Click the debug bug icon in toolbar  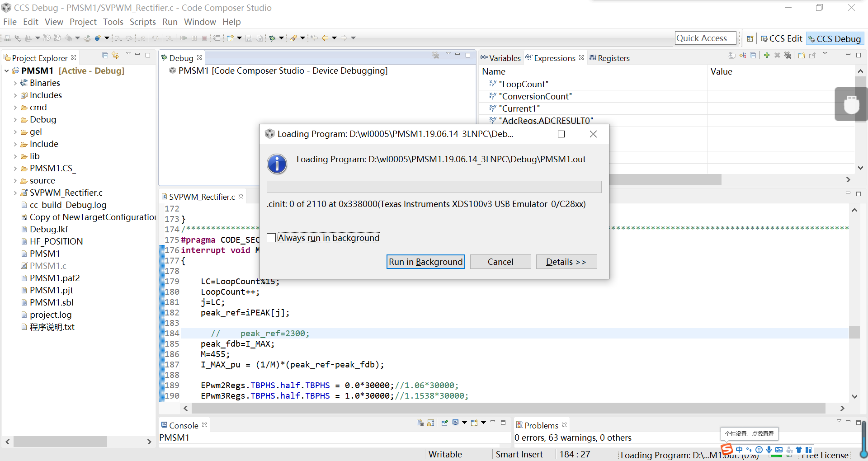pos(273,38)
